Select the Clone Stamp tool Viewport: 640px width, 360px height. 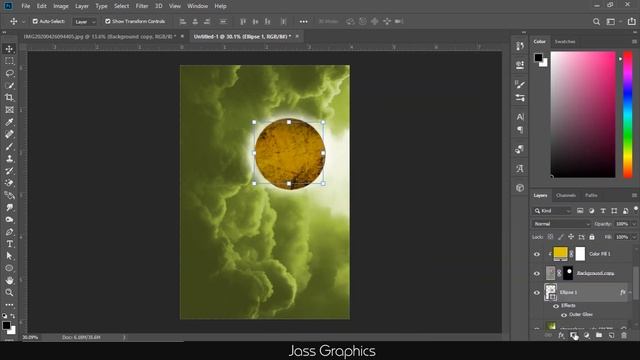(x=9, y=159)
